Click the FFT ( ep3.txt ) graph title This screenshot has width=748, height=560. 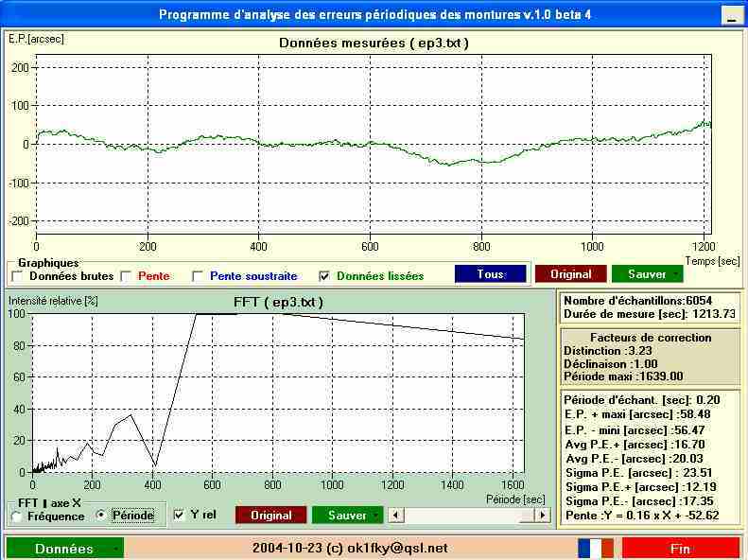pos(278,303)
